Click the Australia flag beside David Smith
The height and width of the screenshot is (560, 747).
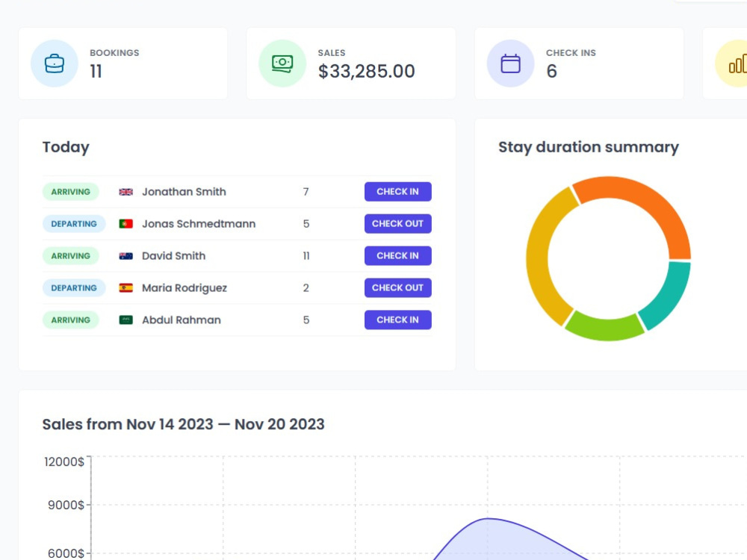pos(125,255)
